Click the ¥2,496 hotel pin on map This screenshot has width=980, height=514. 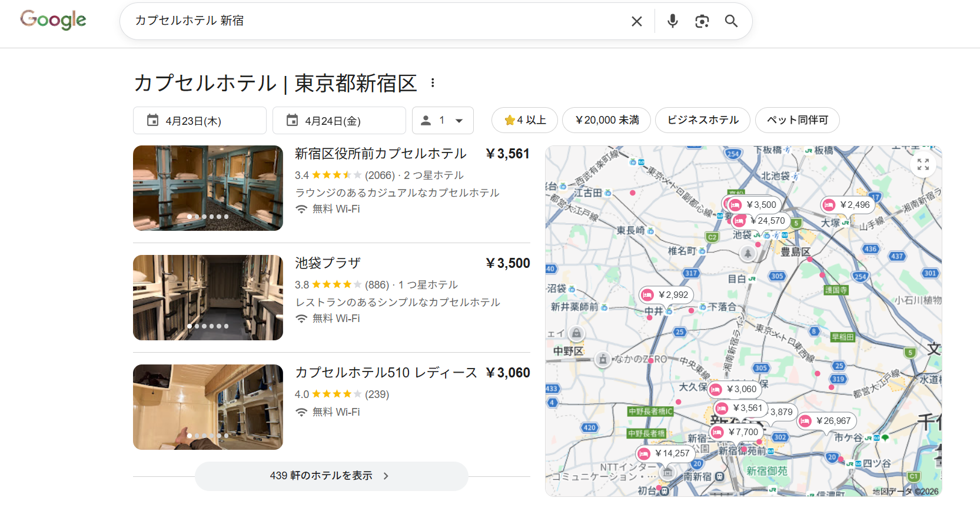(x=847, y=205)
